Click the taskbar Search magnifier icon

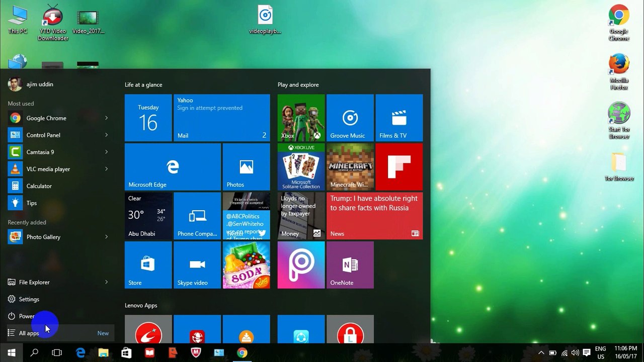[x=34, y=352]
